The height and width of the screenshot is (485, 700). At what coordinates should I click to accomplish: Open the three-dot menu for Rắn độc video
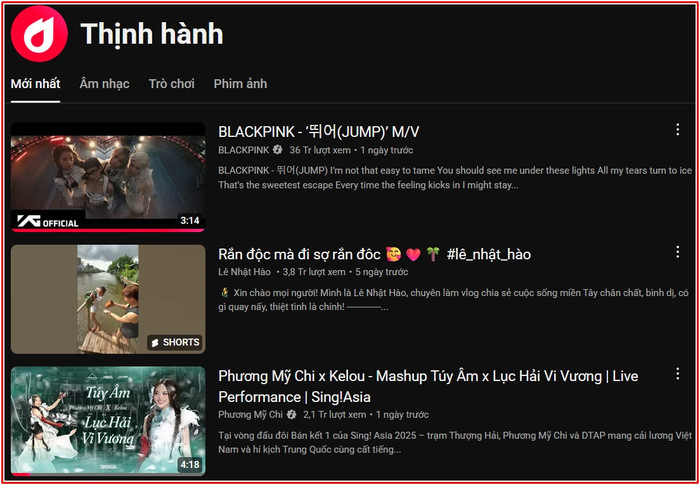677,252
